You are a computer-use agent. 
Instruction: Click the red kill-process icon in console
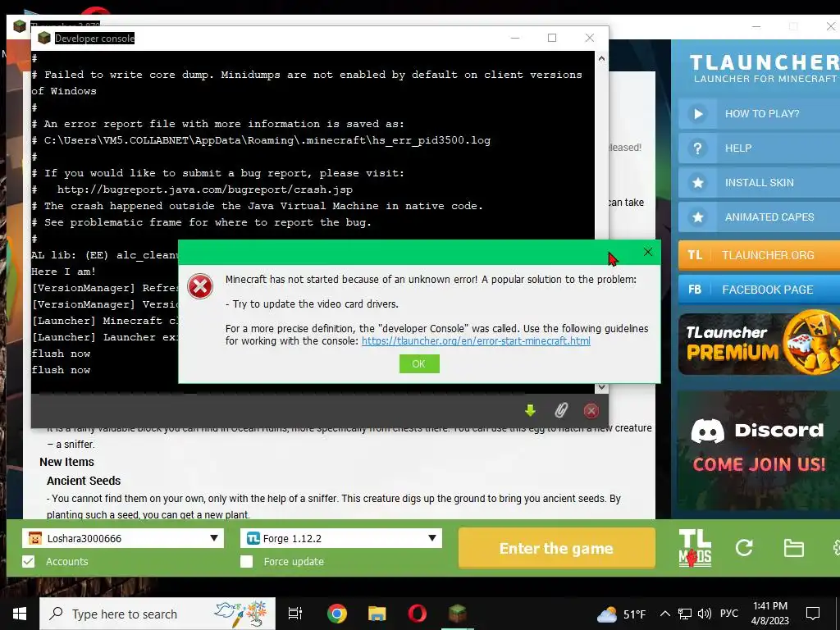[x=591, y=410]
